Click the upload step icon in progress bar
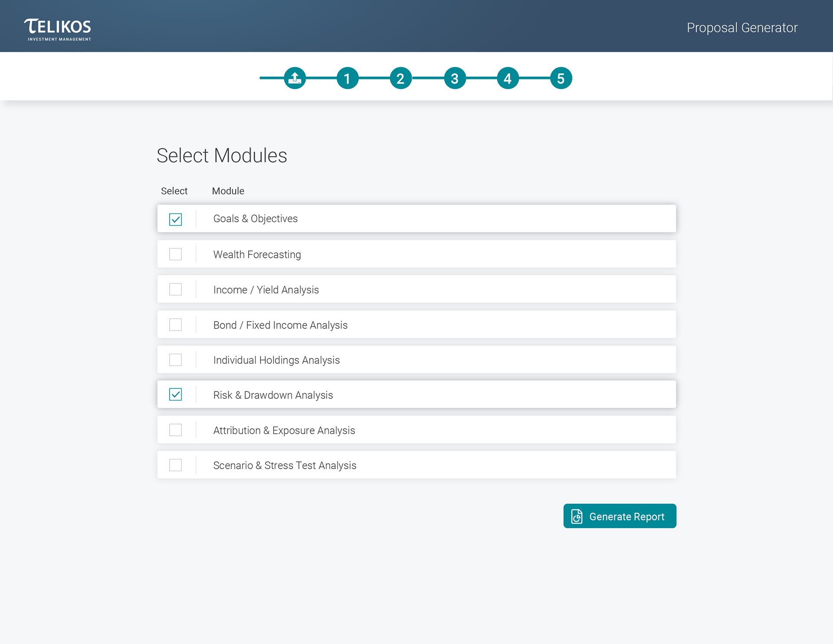 295,78
